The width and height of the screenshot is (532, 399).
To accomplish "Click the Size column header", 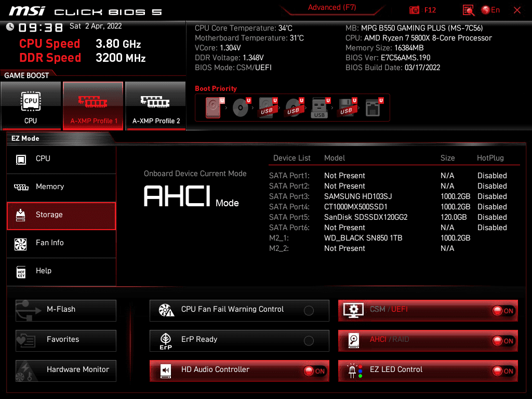I will pos(447,158).
